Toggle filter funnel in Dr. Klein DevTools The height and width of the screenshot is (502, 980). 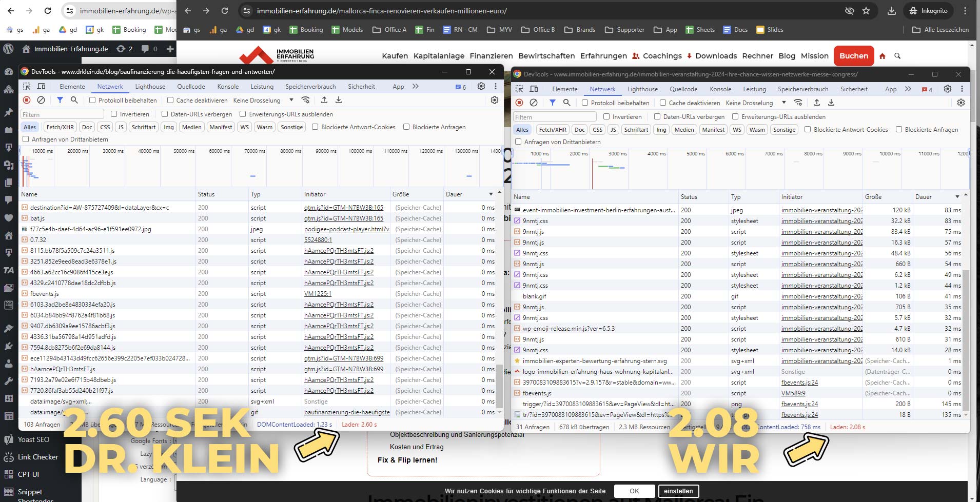60,100
